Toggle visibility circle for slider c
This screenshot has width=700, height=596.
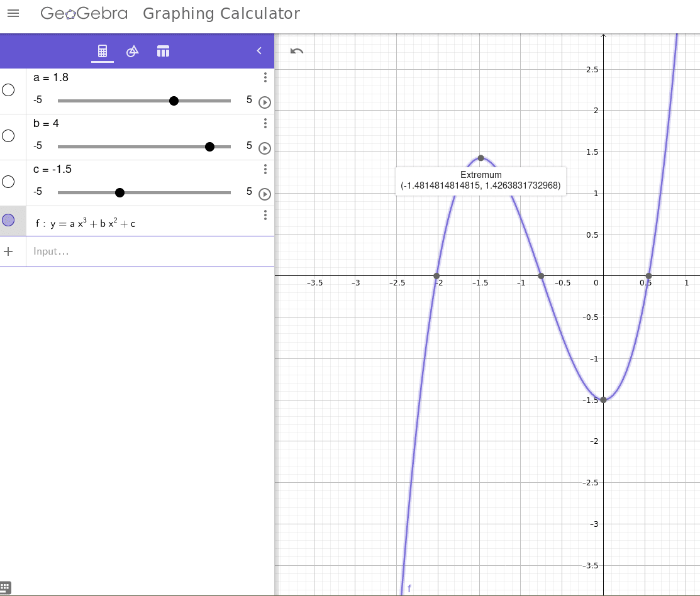[x=8, y=182]
